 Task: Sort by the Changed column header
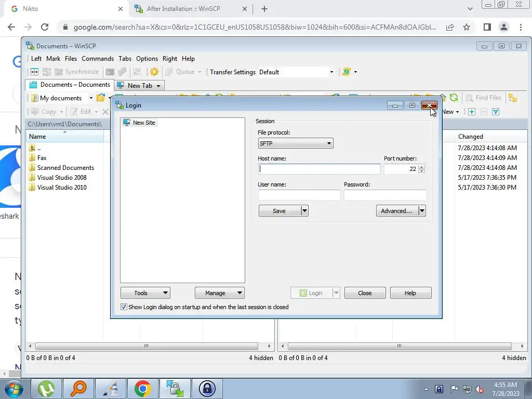point(490,137)
